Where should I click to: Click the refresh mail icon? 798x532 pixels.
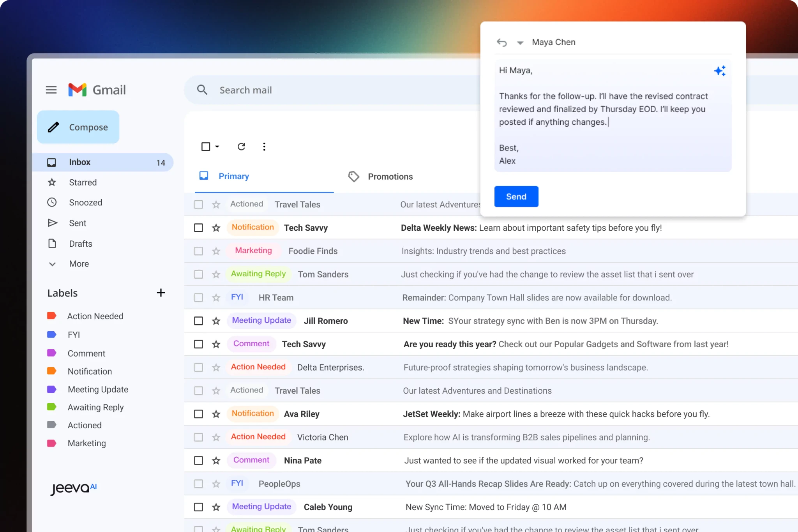(241, 147)
